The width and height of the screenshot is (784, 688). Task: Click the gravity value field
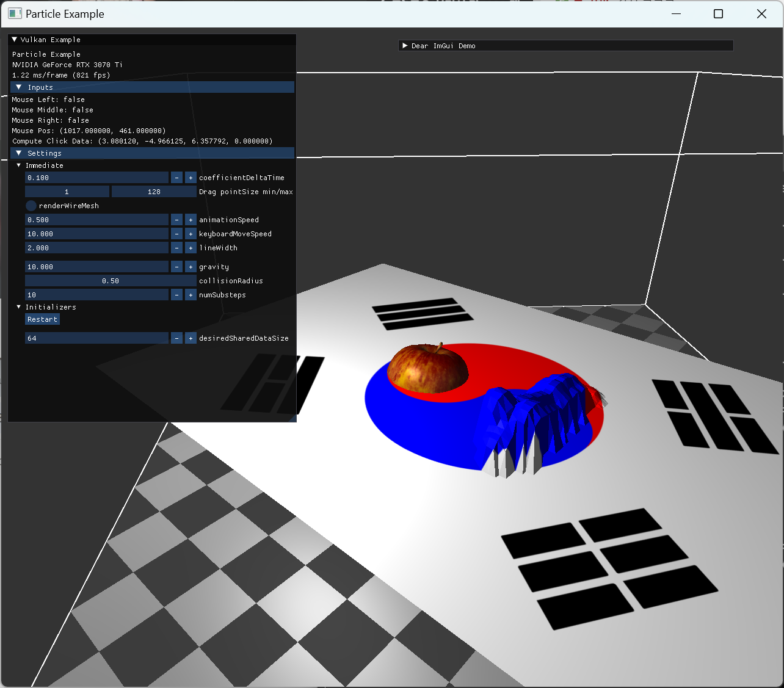[x=96, y=267]
